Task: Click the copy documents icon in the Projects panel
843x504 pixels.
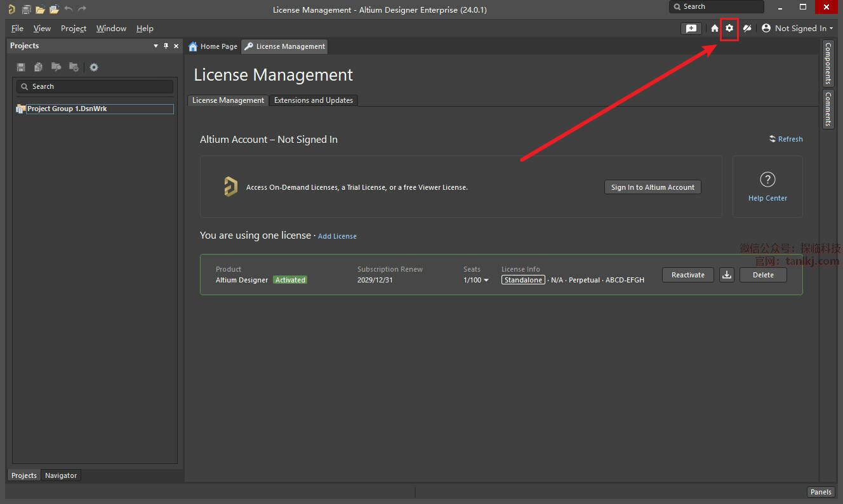Action: tap(39, 67)
